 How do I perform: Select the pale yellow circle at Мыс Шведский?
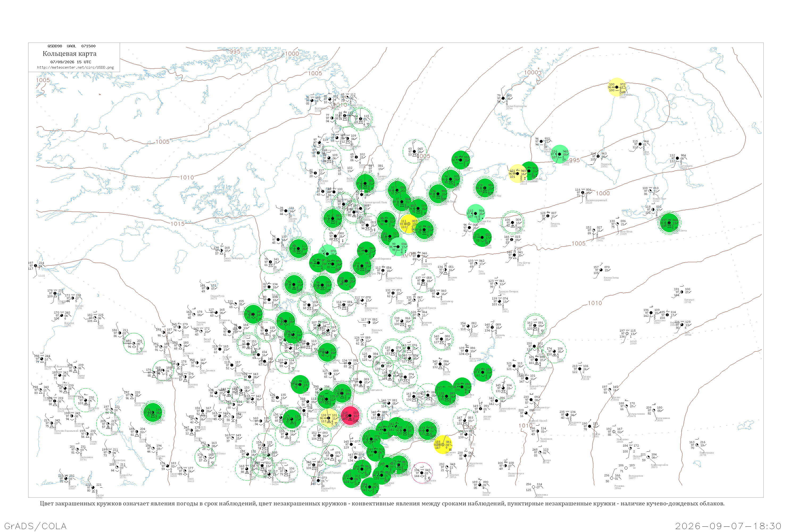tap(517, 173)
